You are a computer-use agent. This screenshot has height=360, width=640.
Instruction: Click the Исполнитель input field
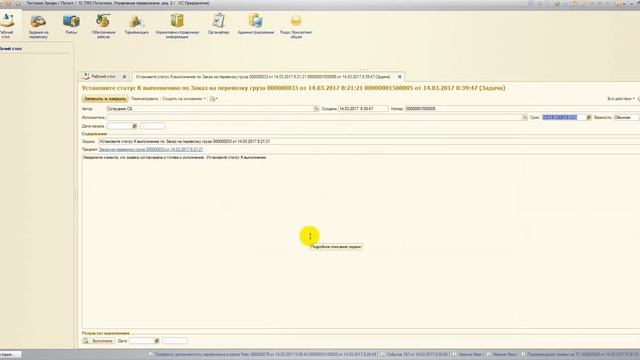[314, 118]
